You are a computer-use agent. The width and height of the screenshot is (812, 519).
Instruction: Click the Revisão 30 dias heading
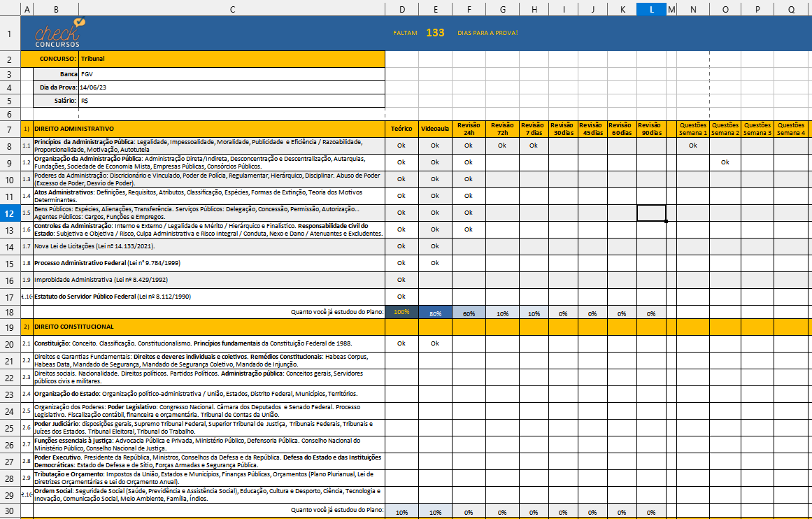562,129
